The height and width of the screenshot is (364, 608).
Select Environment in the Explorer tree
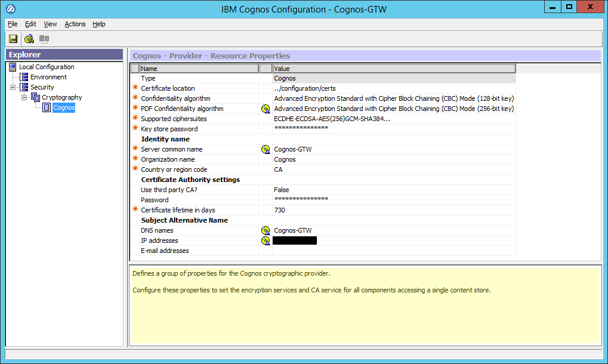click(48, 77)
